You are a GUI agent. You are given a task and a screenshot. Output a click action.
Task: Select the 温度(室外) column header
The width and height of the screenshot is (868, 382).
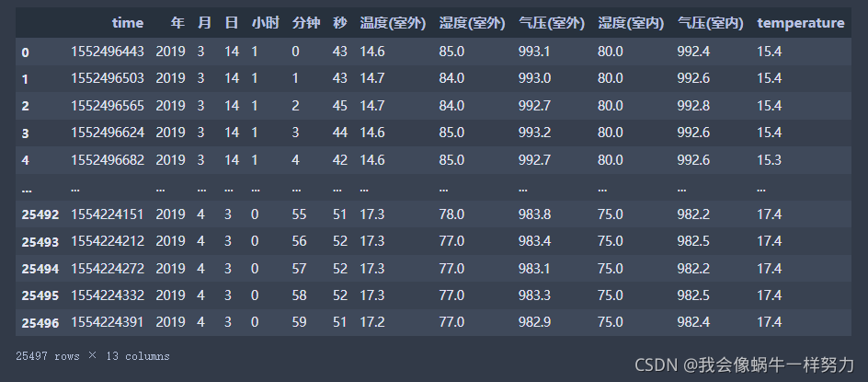(x=393, y=23)
